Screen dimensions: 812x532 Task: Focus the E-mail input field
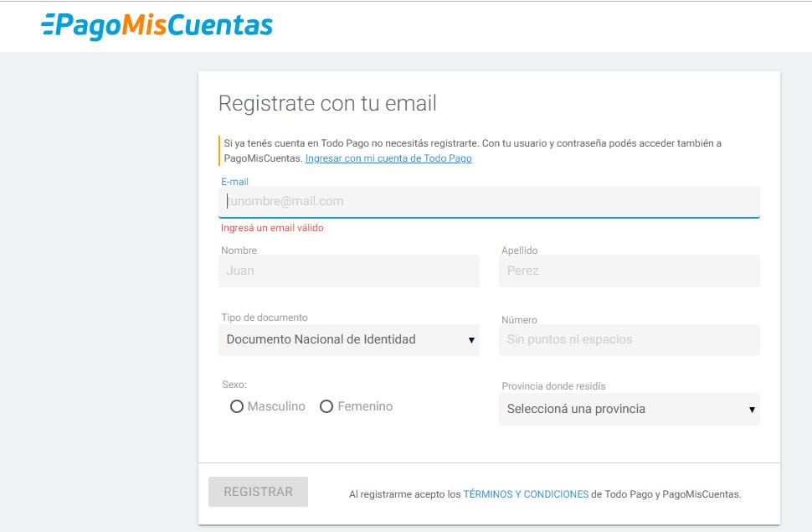489,202
